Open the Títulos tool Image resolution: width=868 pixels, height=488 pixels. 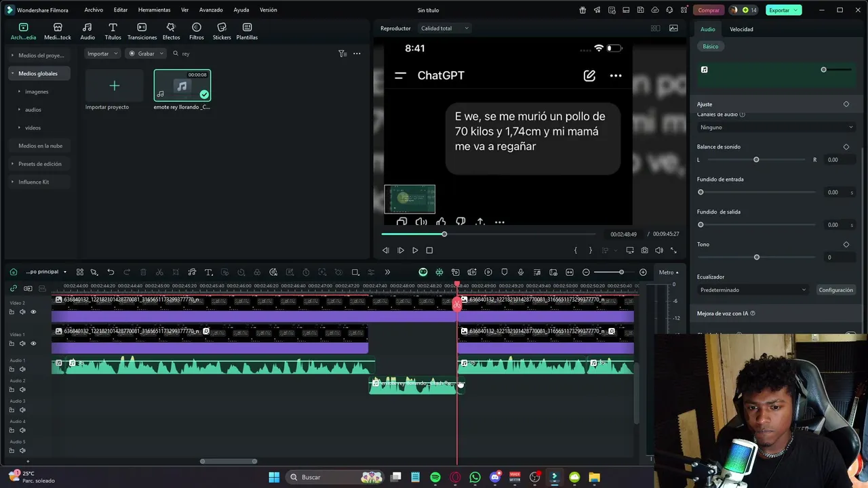click(113, 31)
